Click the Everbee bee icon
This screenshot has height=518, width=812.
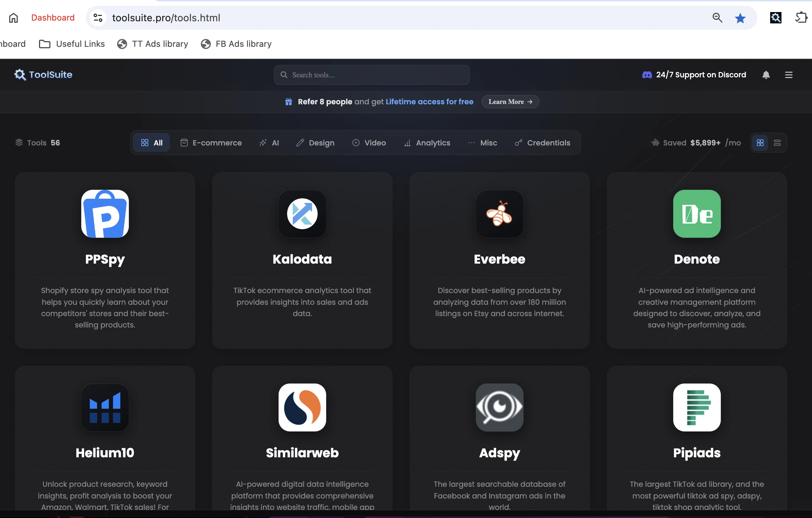click(500, 214)
